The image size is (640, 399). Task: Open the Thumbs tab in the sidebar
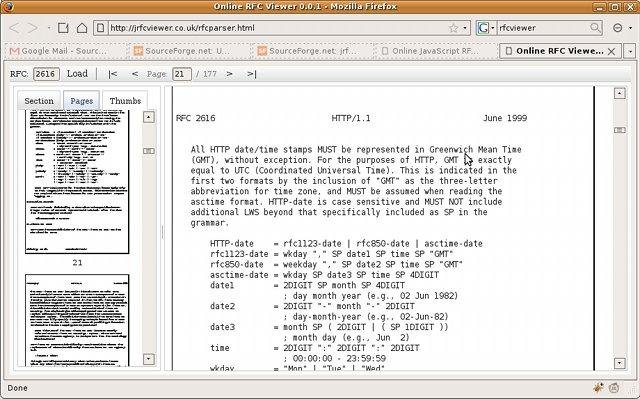pyautogui.click(x=125, y=101)
